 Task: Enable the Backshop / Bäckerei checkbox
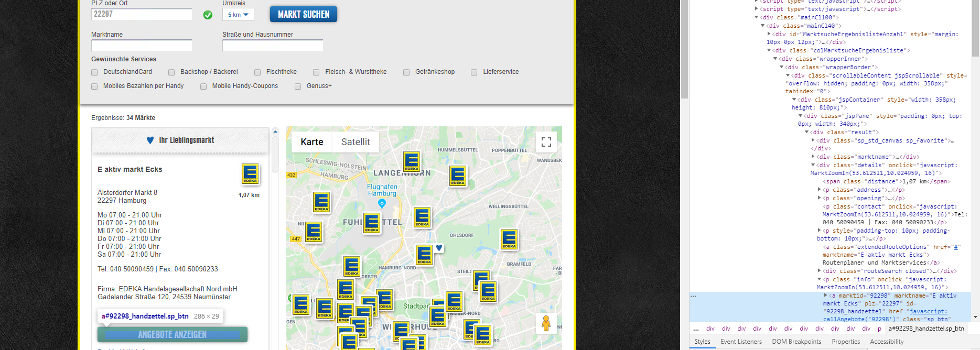(x=171, y=72)
